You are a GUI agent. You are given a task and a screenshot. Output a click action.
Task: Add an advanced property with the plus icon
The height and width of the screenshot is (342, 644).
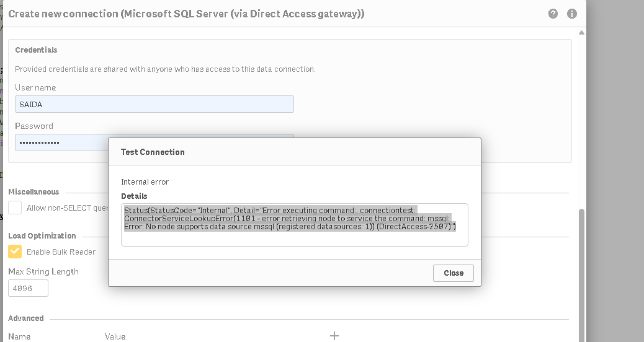pyautogui.click(x=334, y=336)
